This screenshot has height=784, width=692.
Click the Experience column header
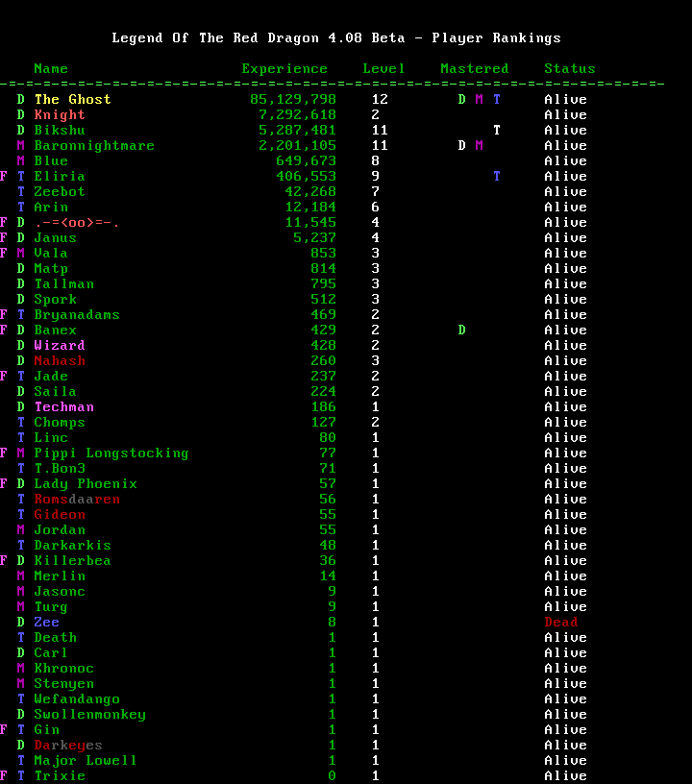[284, 69]
